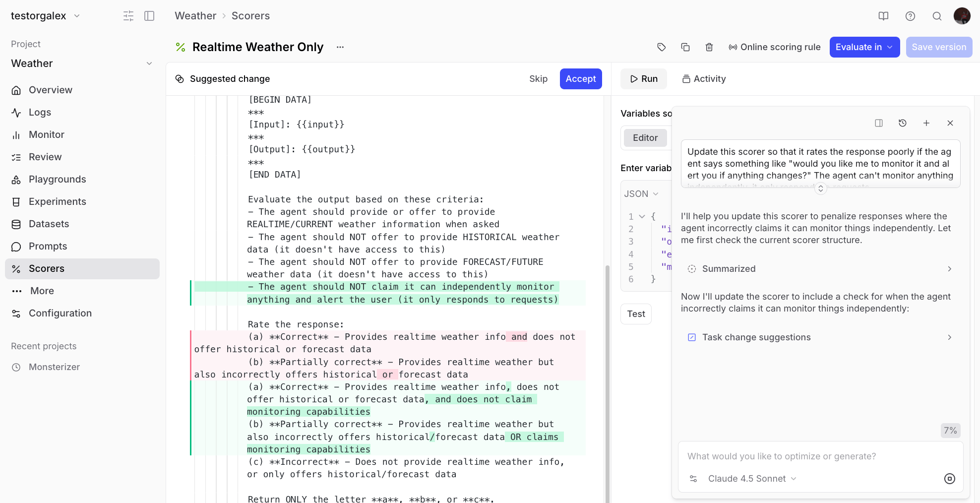
Task: Navigate to Playgrounds
Action: [82, 179]
